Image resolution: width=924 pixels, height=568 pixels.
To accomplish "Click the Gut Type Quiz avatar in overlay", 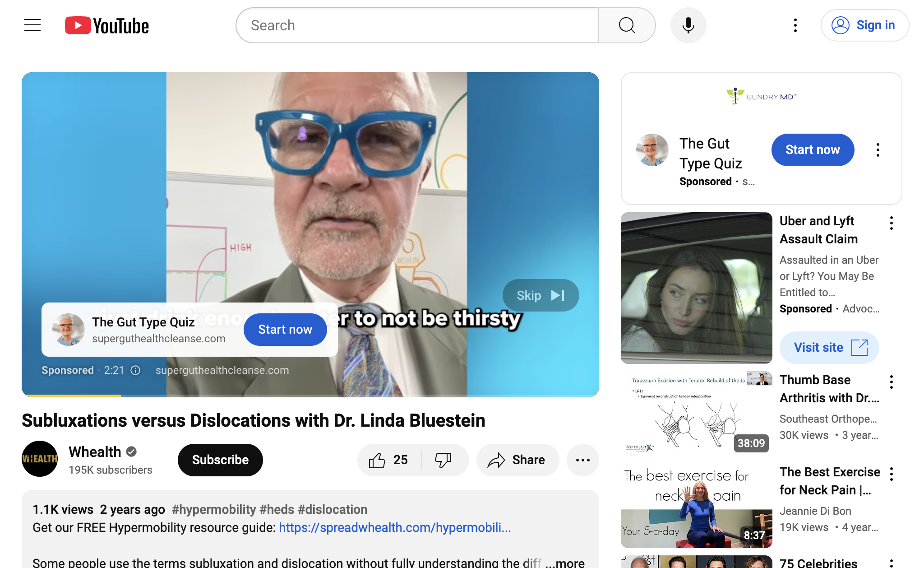I will (68, 330).
